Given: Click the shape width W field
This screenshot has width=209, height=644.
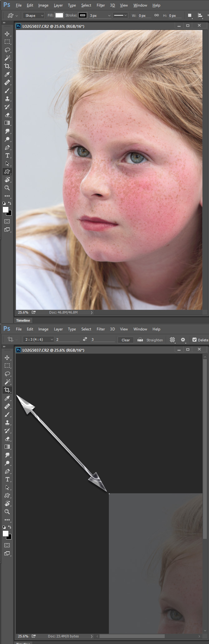Looking at the screenshot, I should 145,16.
